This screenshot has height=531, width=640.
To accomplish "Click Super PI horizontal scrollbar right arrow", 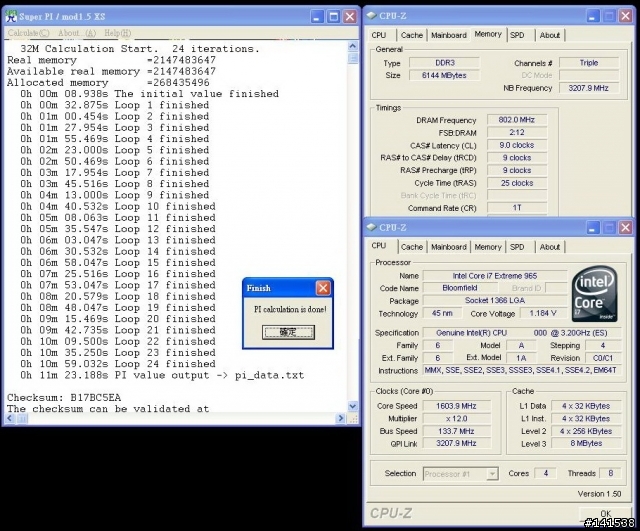I will [340, 418].
